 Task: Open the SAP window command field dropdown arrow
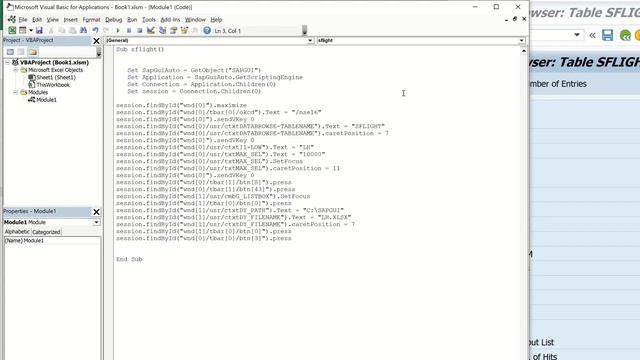coord(577,35)
